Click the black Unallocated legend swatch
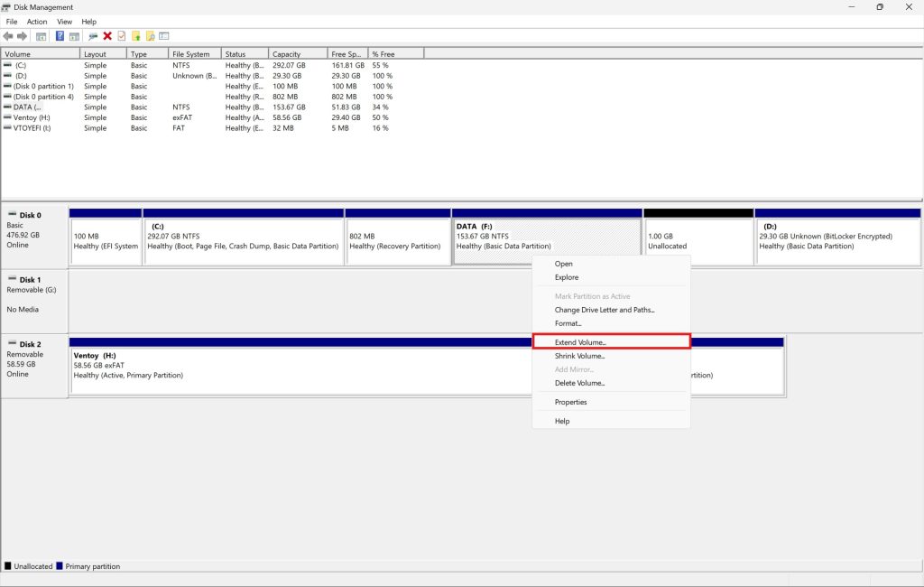The height and width of the screenshot is (587, 924). click(7, 565)
